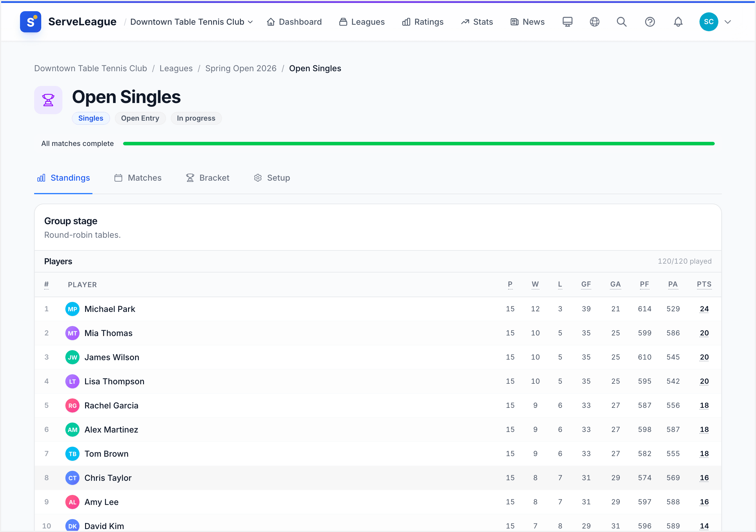
Task: Open Stats in top navigation
Action: coord(477,22)
